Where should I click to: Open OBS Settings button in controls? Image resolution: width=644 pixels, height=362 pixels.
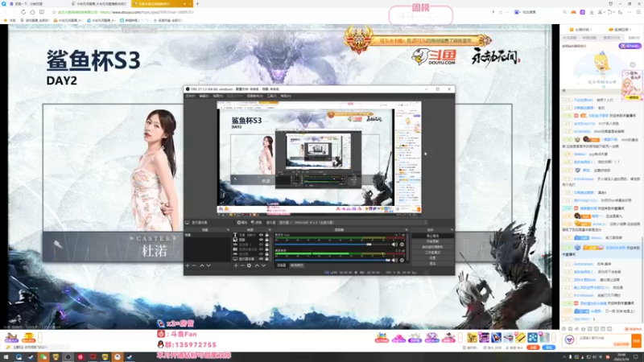(x=432, y=257)
